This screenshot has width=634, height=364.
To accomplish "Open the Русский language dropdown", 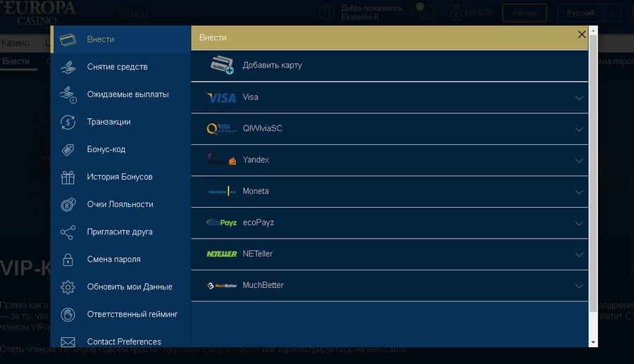I will (590, 13).
